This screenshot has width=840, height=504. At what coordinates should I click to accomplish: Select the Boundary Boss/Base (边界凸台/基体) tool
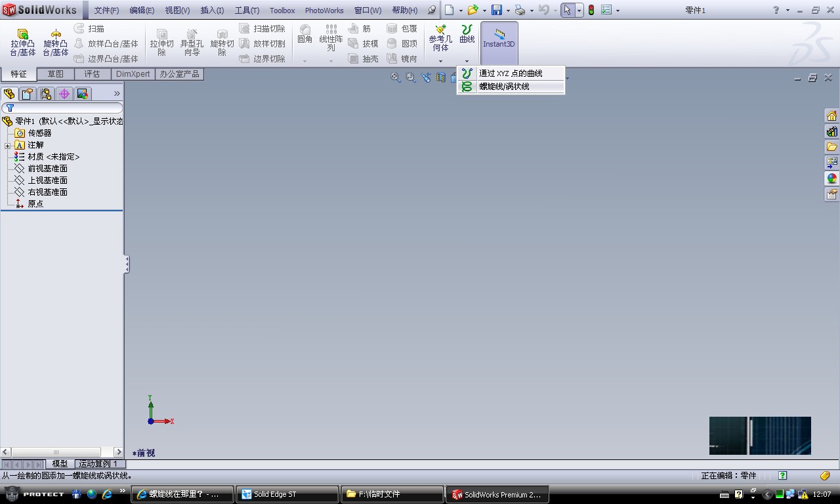(106, 58)
